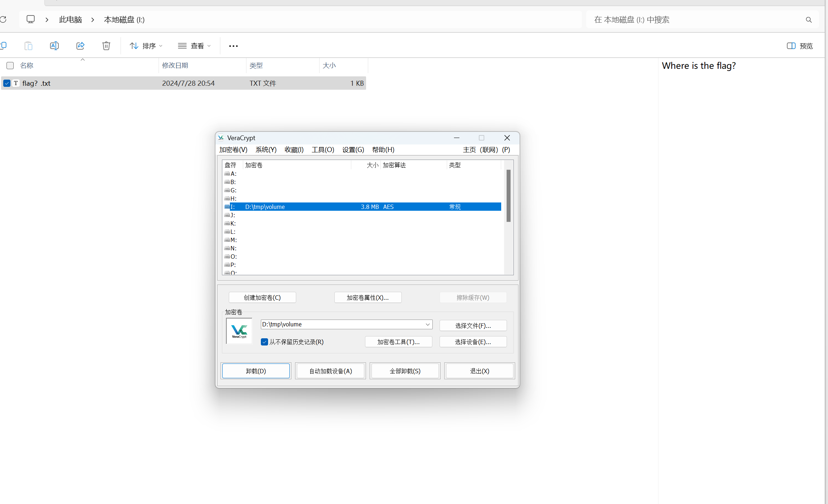Image resolution: width=828 pixels, height=504 pixels.
Task: Click the search magnifier icon
Action: click(809, 20)
